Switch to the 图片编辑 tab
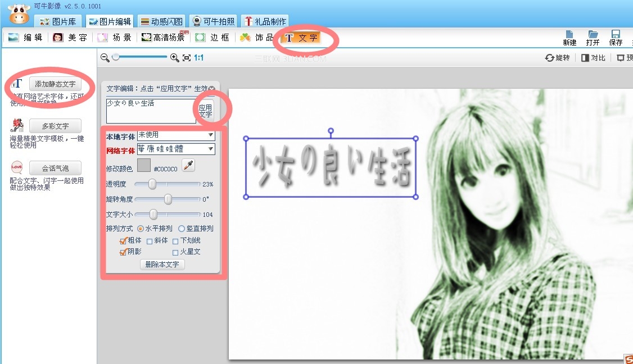Screen dimensions: 633x364 pyautogui.click(x=110, y=21)
